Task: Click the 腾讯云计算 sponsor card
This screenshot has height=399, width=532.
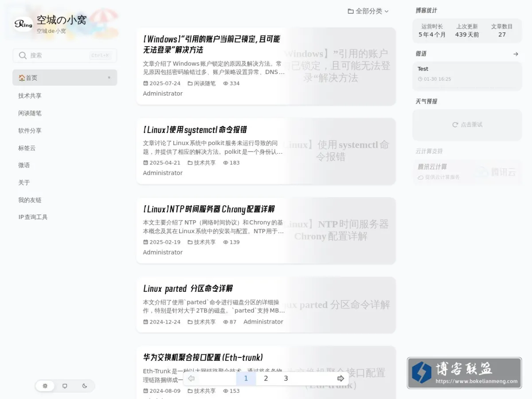Action: coord(467,172)
